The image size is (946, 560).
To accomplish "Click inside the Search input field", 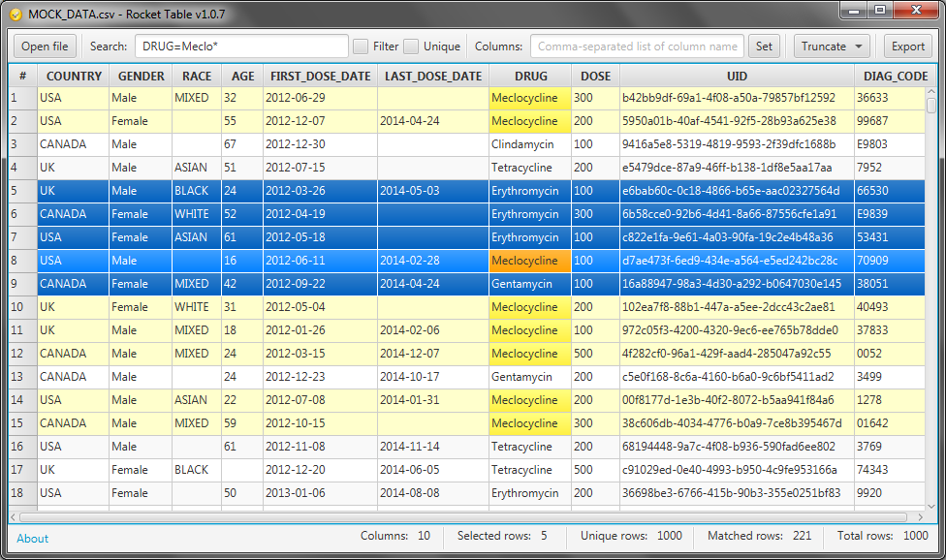I will pyautogui.click(x=242, y=45).
